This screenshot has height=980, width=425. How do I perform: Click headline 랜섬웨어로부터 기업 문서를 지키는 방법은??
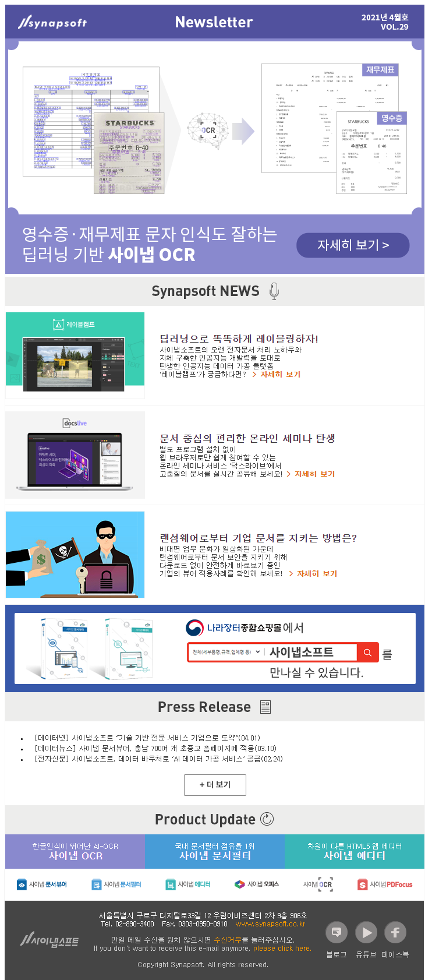(x=258, y=538)
